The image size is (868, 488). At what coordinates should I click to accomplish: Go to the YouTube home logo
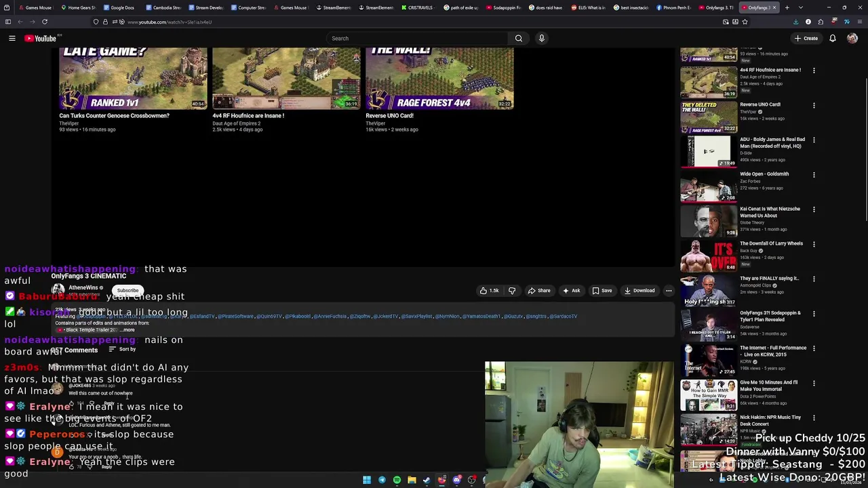(x=40, y=39)
